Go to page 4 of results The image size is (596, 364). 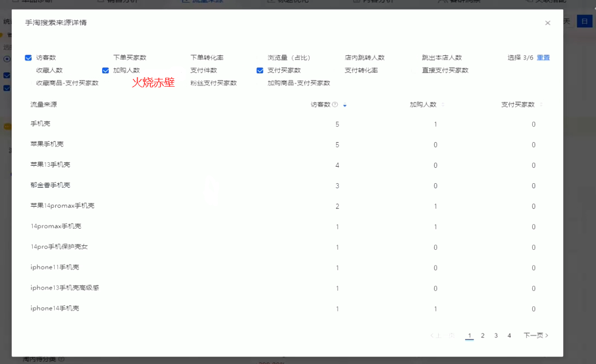tap(509, 335)
